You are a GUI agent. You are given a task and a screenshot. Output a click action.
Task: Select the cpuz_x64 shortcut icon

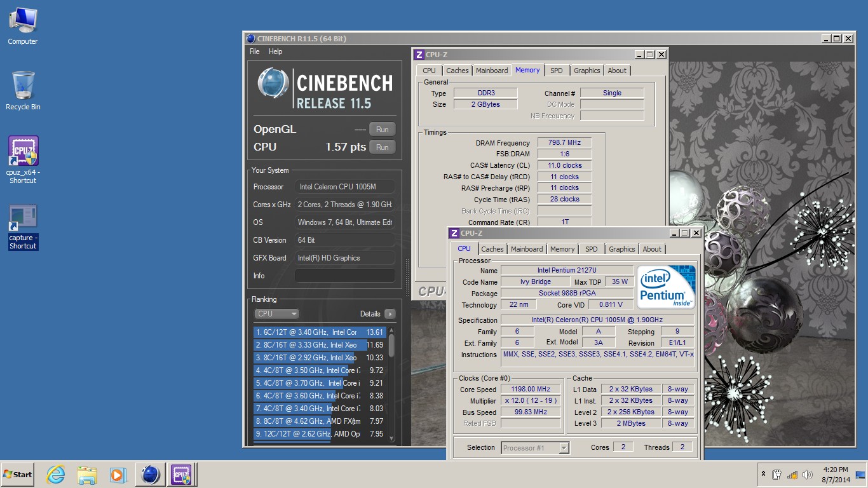coord(23,160)
